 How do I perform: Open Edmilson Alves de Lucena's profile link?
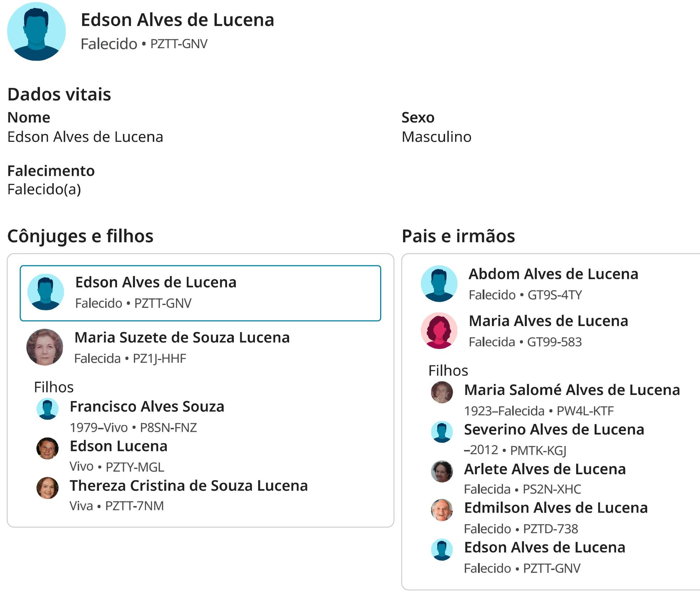[556, 507]
